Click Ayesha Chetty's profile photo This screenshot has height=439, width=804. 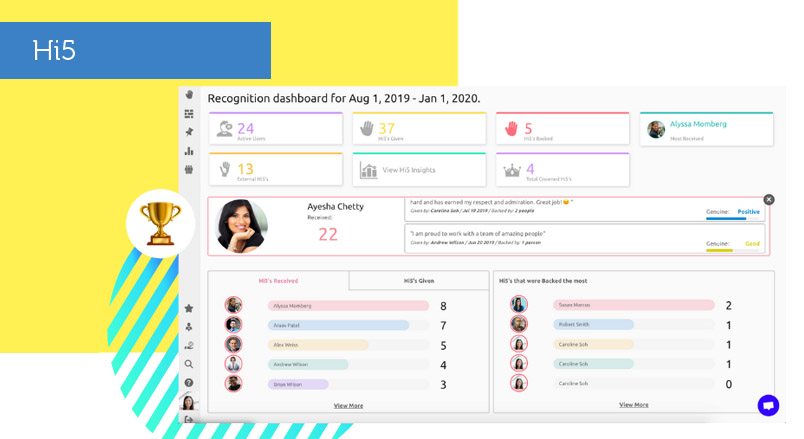pyautogui.click(x=242, y=227)
